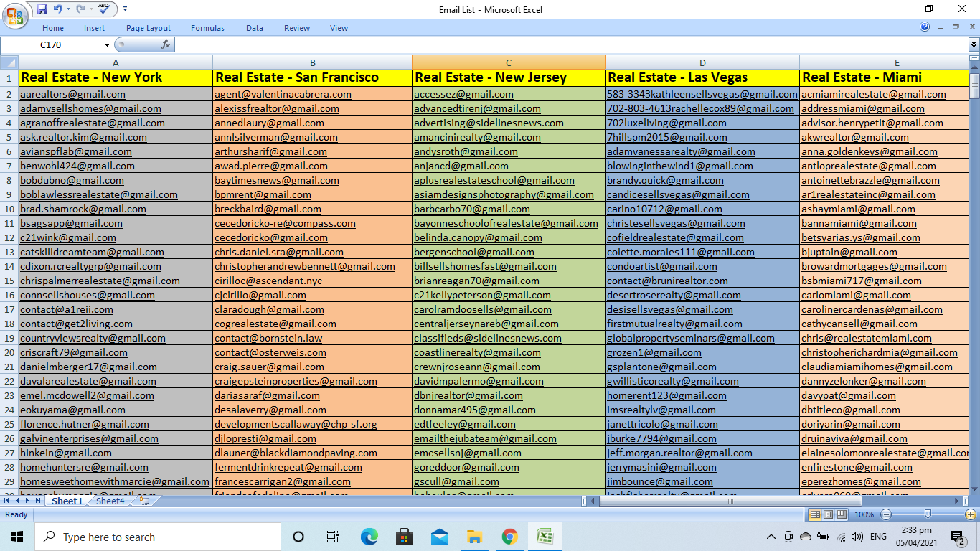Show hidden tray icons chevron

pyautogui.click(x=771, y=537)
